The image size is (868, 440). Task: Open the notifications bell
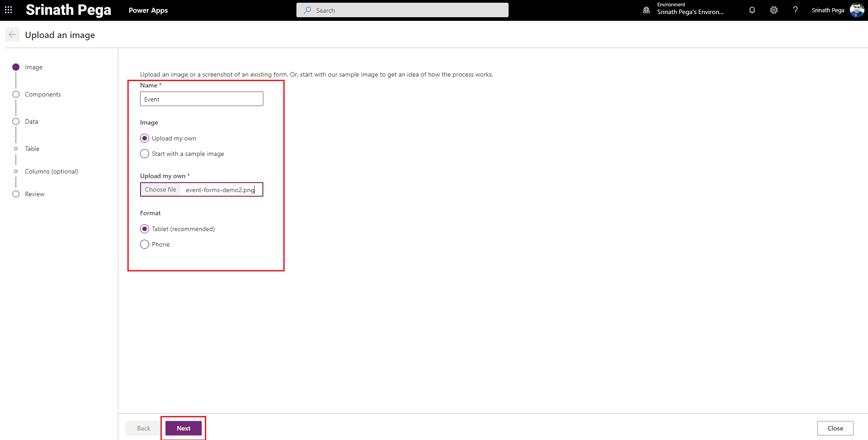pyautogui.click(x=752, y=10)
